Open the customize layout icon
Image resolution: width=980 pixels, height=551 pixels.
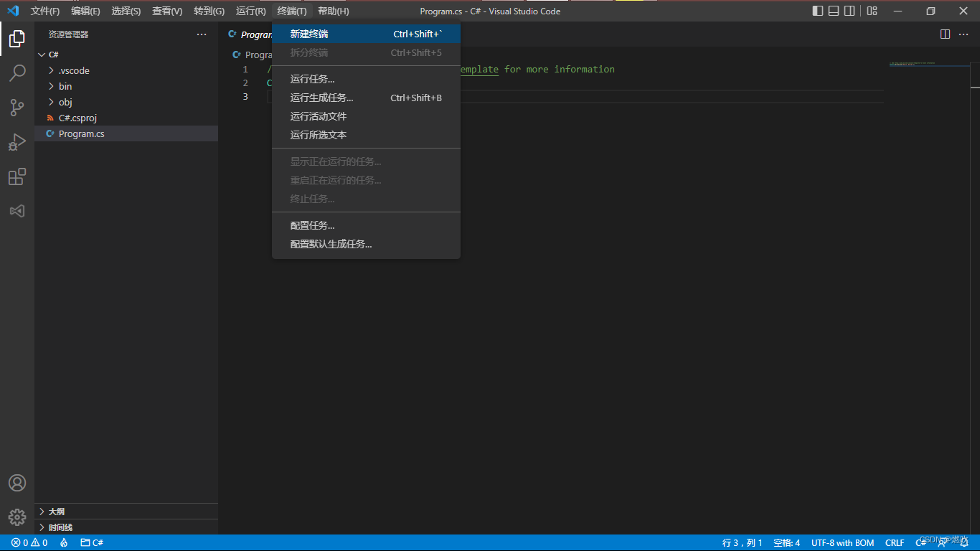(x=872, y=11)
